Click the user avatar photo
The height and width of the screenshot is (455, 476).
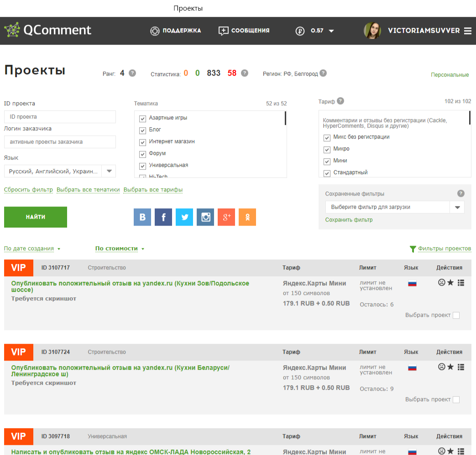pos(372,31)
